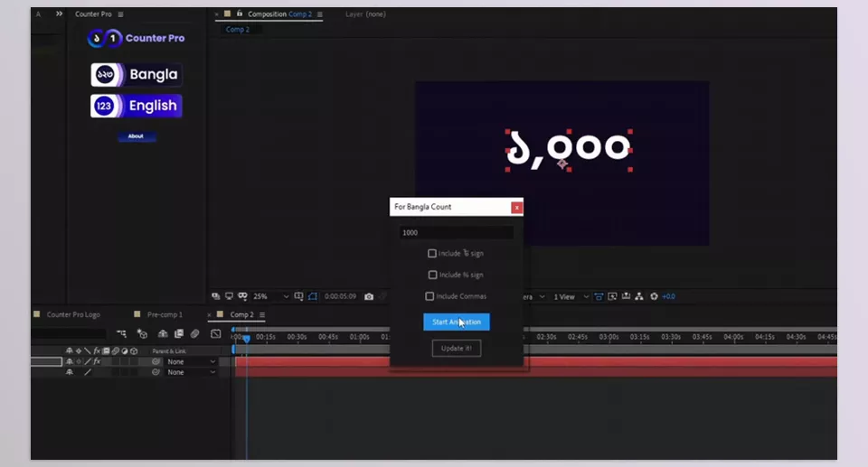
Task: Click the collapse transformations column icon
Action: 79,350
